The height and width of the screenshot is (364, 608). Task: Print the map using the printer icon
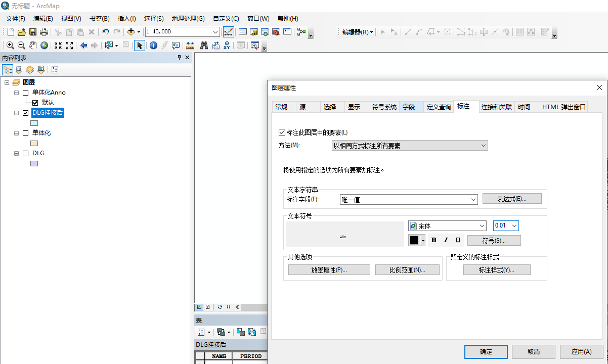coord(44,32)
